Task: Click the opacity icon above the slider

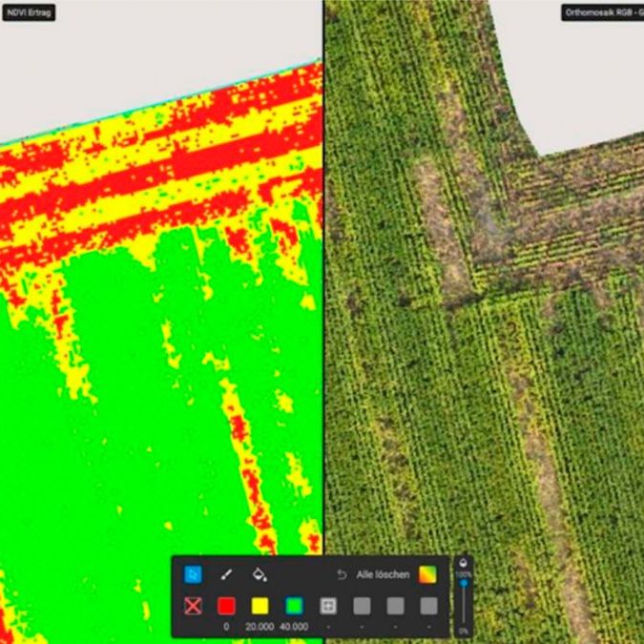Action: point(464,563)
